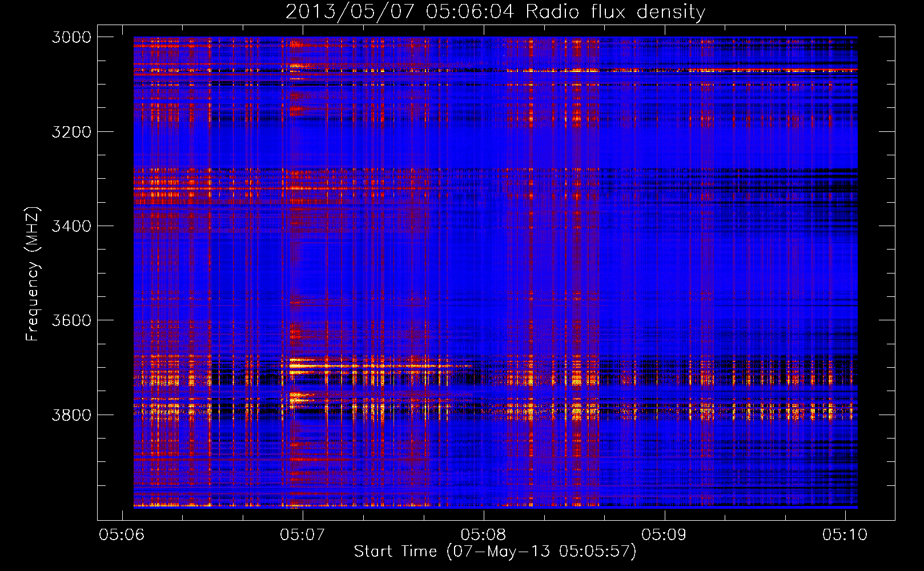The image size is (924, 571).
Task: Click the plot title "2013/05/07 05:06:04 Radio flux density"
Action: click(x=495, y=11)
